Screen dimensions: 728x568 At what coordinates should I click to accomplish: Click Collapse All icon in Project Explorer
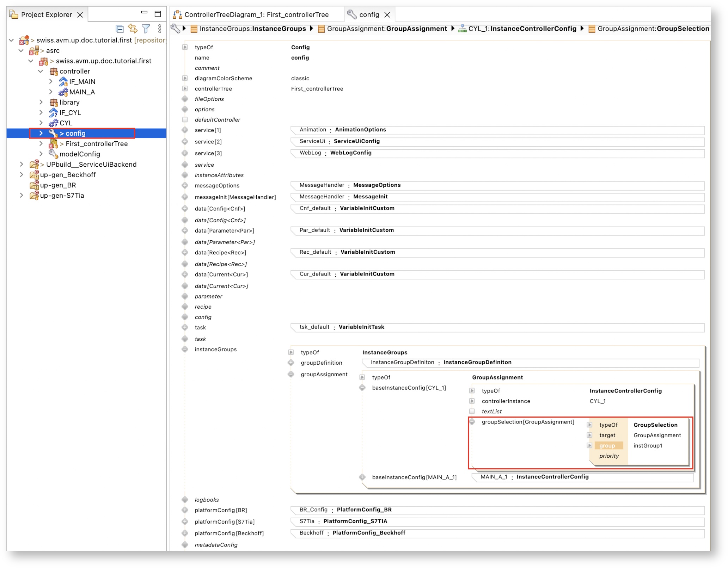tap(120, 29)
